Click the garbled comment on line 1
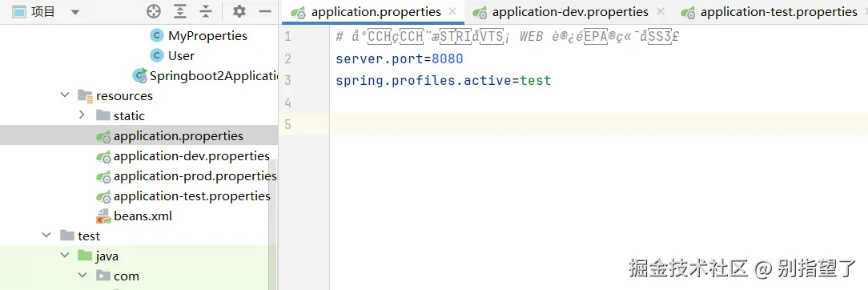 pos(508,37)
